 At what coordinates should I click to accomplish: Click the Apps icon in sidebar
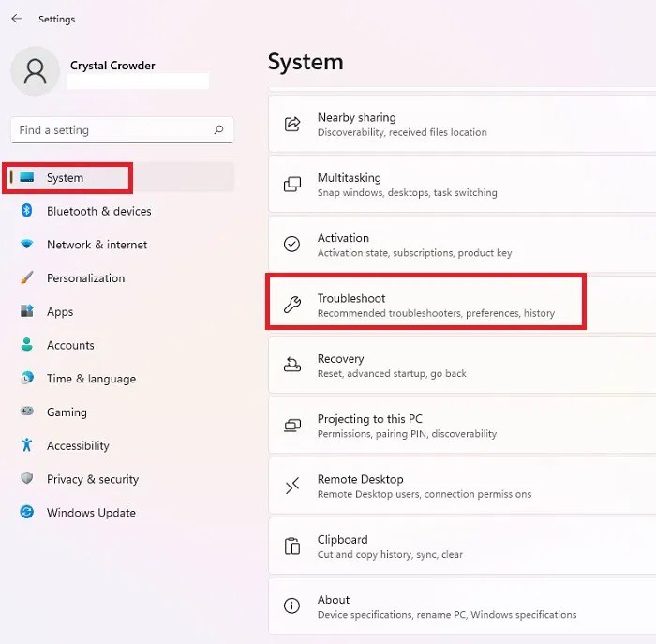[27, 311]
